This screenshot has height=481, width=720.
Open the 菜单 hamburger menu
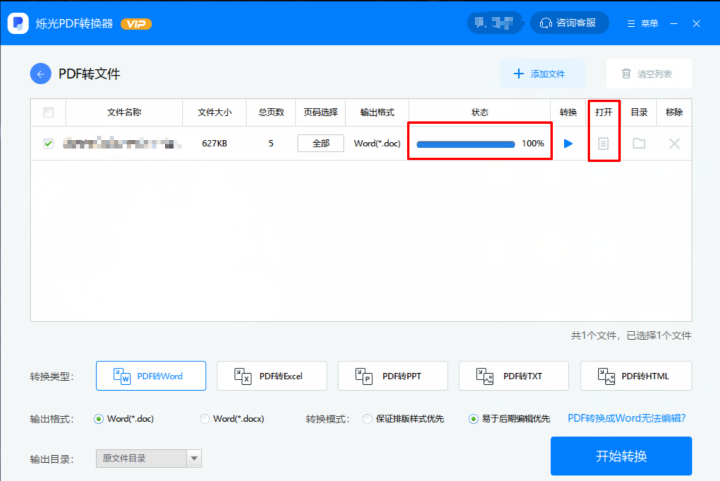tap(643, 23)
